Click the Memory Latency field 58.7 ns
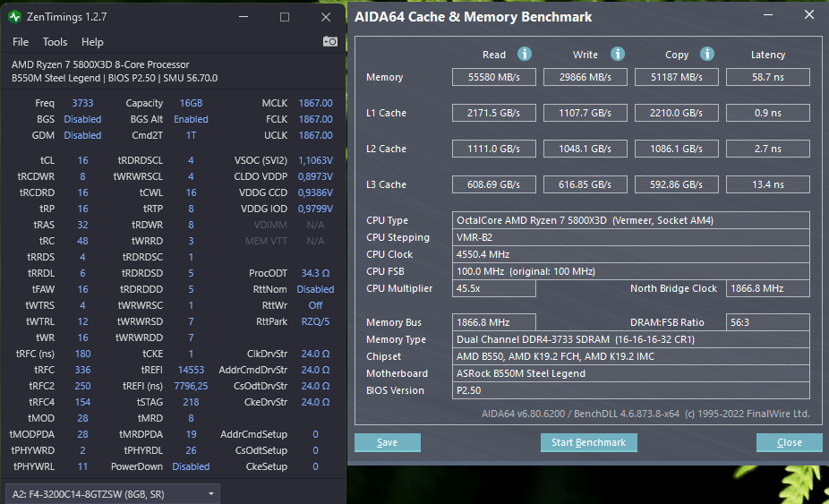 767,77
